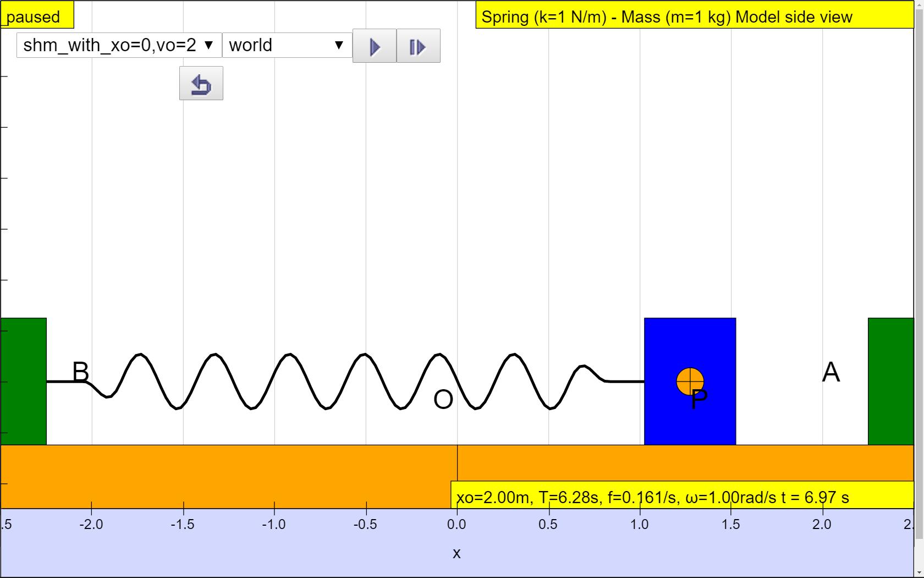Click the left green wall block
Viewport: 924px width, 578px height.
coord(24,381)
